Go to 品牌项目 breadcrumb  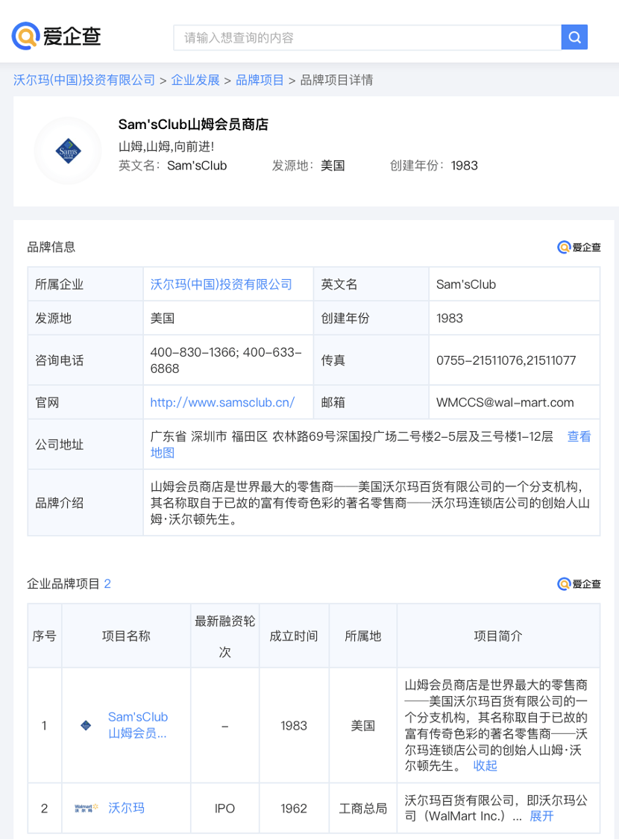pyautogui.click(x=260, y=81)
